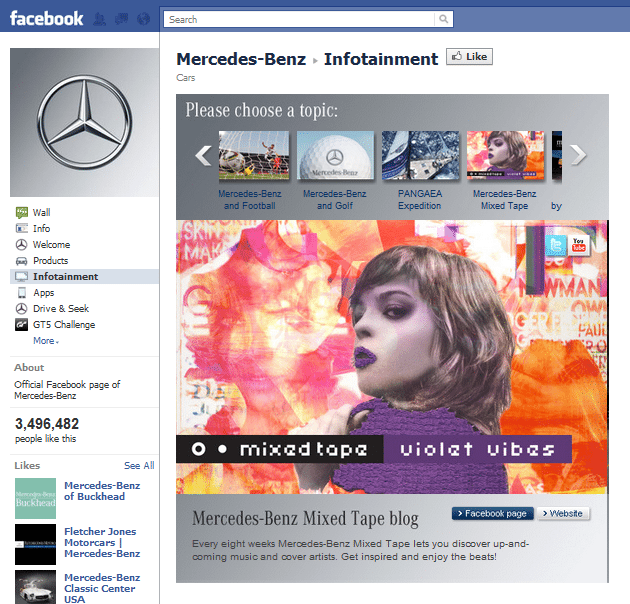Go to previous topics with left arrow

[x=203, y=156]
